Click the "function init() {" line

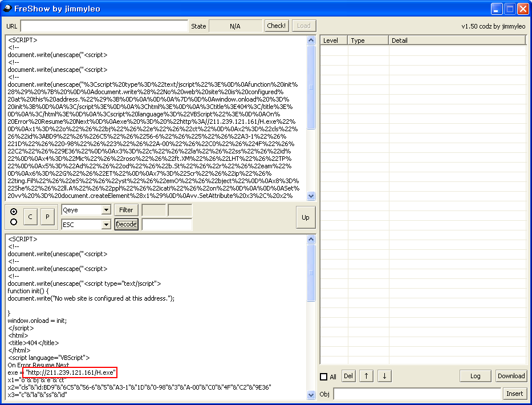(28, 291)
